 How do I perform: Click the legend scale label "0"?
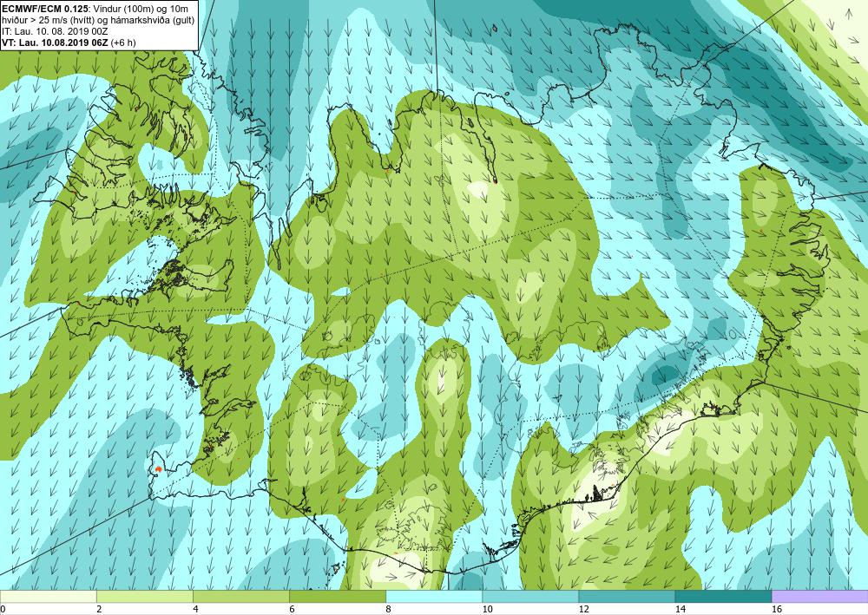[x=3, y=609]
